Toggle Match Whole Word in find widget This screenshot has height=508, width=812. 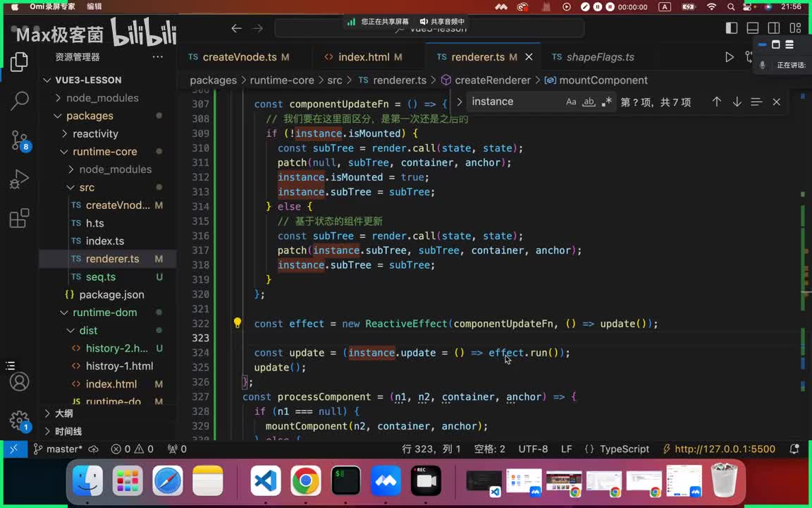click(589, 102)
